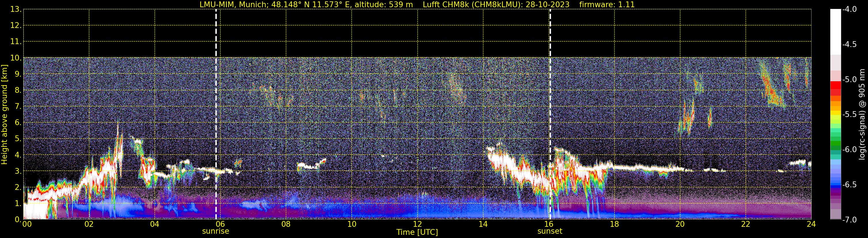Screen dimensions: 868x238
Task: Click the time axis tick label '18'
Action: (615, 224)
